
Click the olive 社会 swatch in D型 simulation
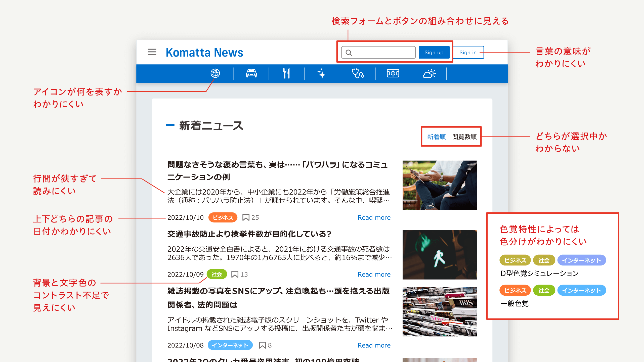(x=544, y=260)
